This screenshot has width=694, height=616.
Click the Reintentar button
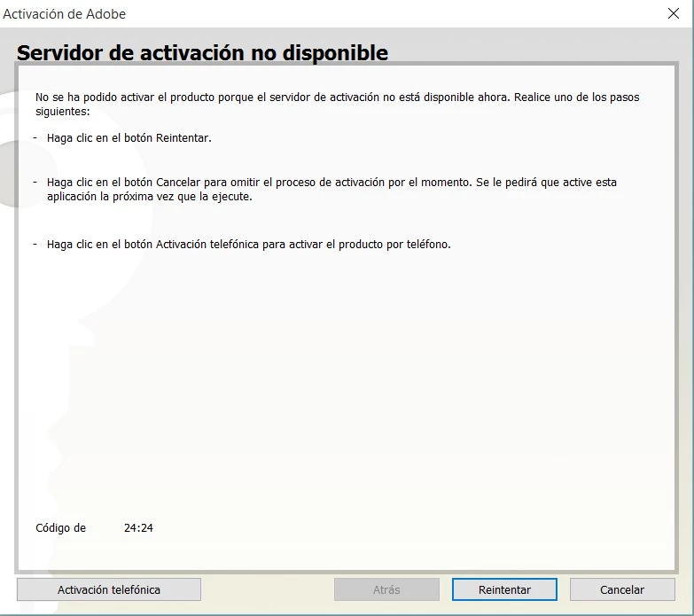click(x=504, y=589)
